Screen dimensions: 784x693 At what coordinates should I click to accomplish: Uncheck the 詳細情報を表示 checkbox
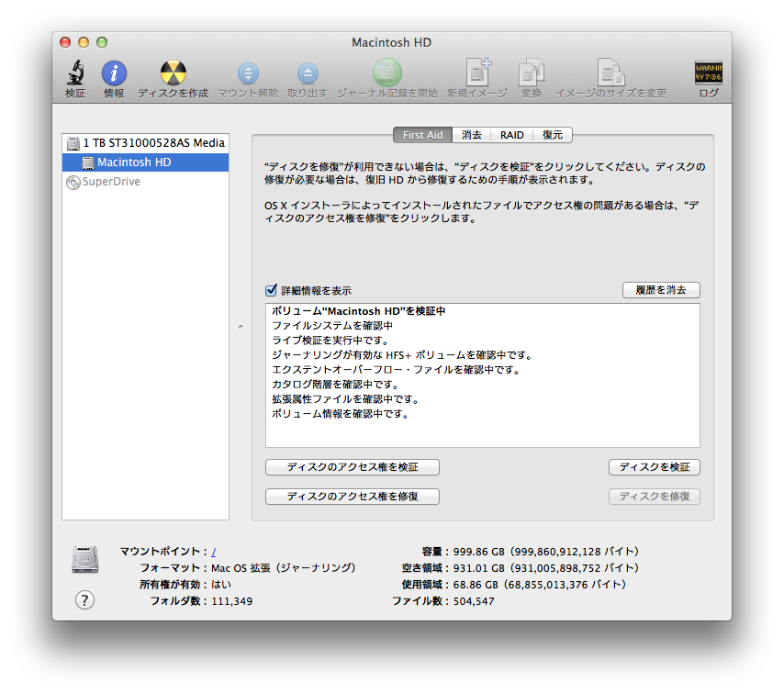[271, 290]
